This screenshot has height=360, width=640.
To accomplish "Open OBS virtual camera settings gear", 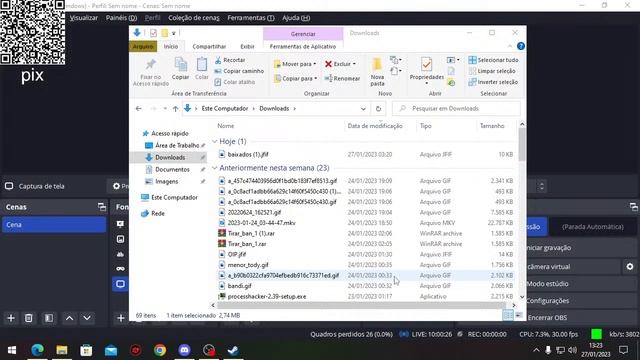I will coord(630,267).
